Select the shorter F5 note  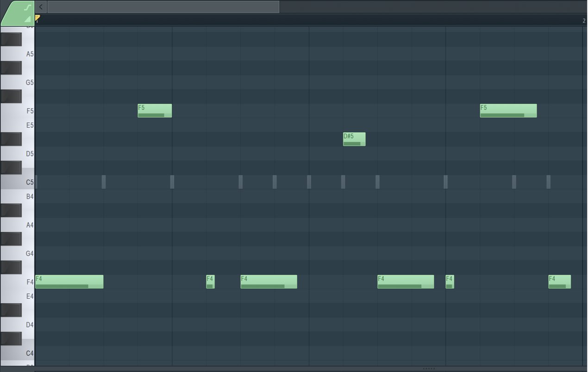[155, 111]
